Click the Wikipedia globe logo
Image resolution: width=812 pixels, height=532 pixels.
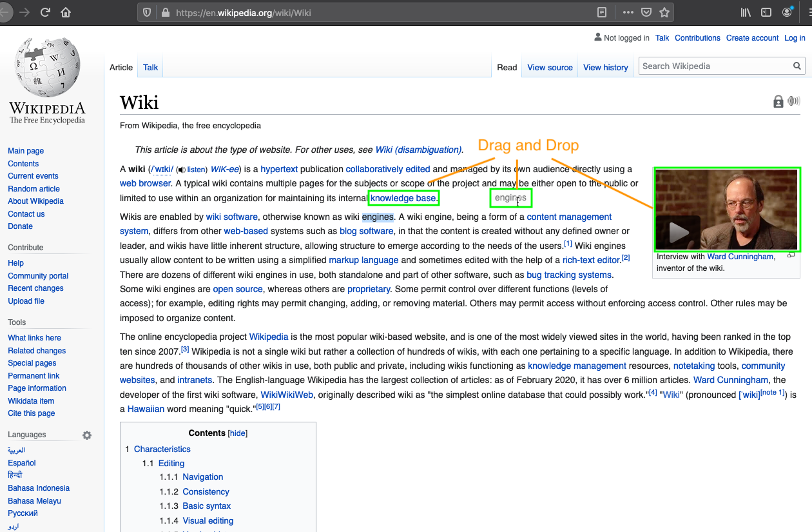(47, 67)
